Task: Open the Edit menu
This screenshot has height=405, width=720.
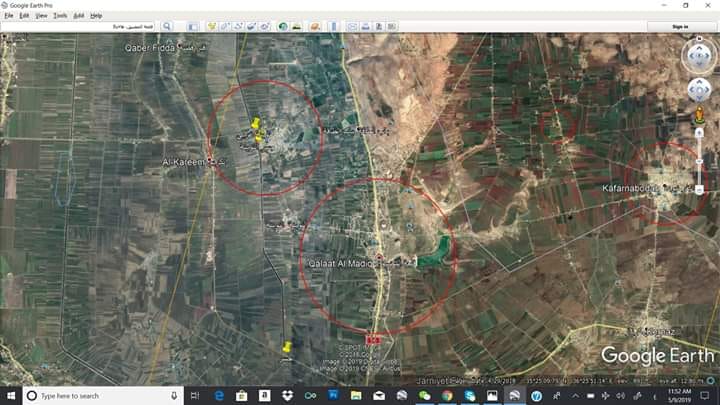Action: click(24, 16)
